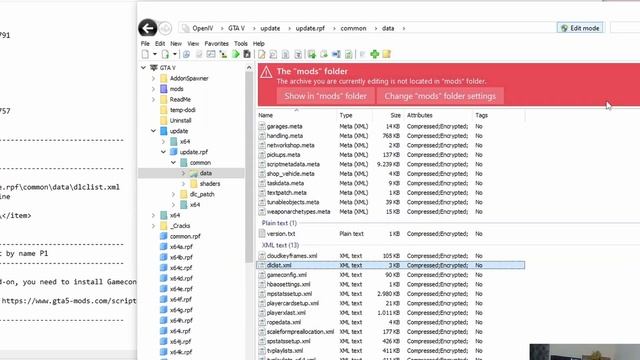Navigate to GTA V in breadcrumb path
Viewport: 640px width, 360px height.
(x=236, y=28)
